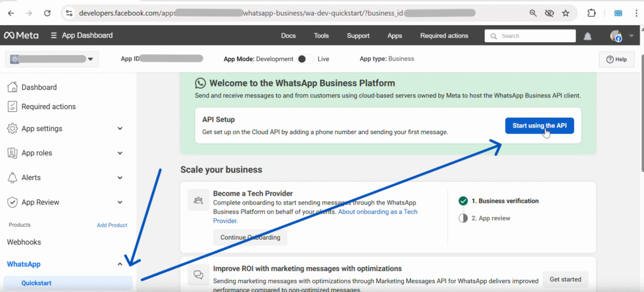The image size is (644, 292).
Task: Open the browser extensions puzzle icon
Action: click(x=591, y=13)
